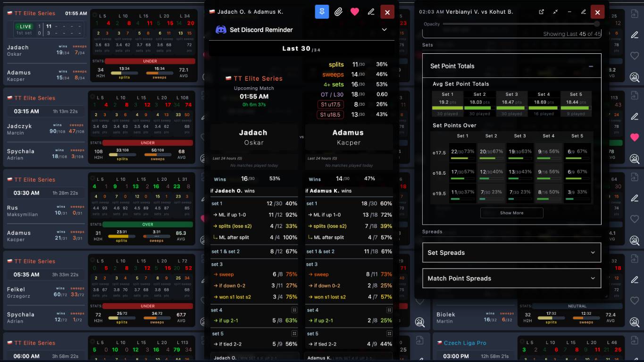The width and height of the screenshot is (644, 362).
Task: Minimize the Verbianyi vs Kohut panel
Action: (x=569, y=12)
